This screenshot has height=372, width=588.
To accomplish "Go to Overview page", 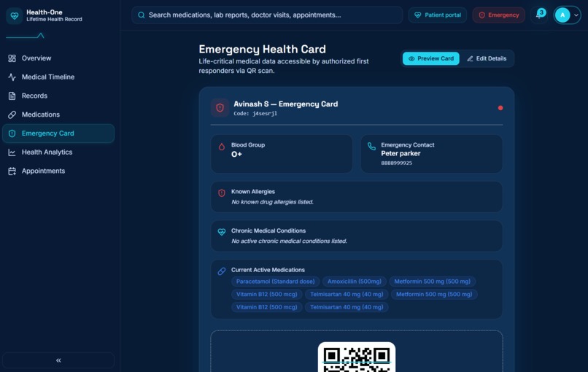I will (x=58, y=58).
